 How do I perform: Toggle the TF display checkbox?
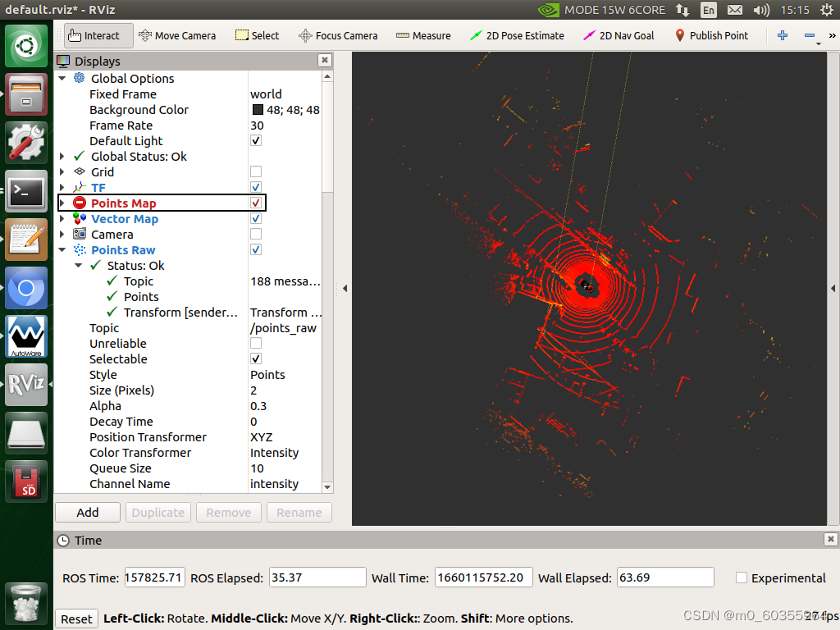point(256,187)
